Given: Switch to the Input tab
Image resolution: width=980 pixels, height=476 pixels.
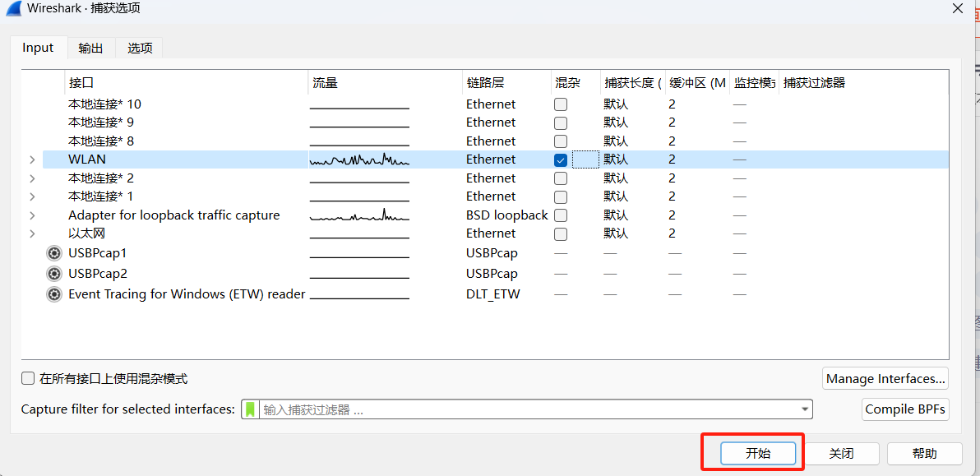Looking at the screenshot, I should [38, 48].
